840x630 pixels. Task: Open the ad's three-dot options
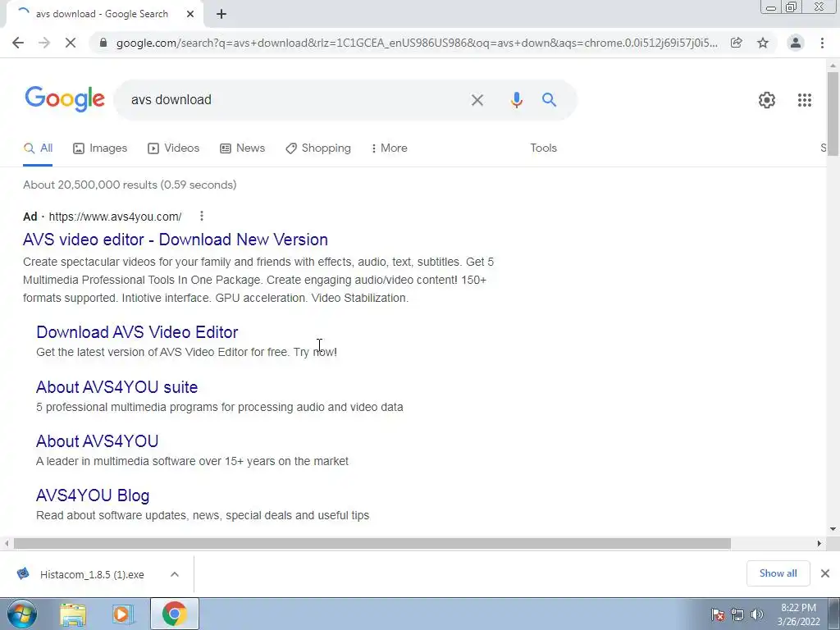click(x=202, y=216)
